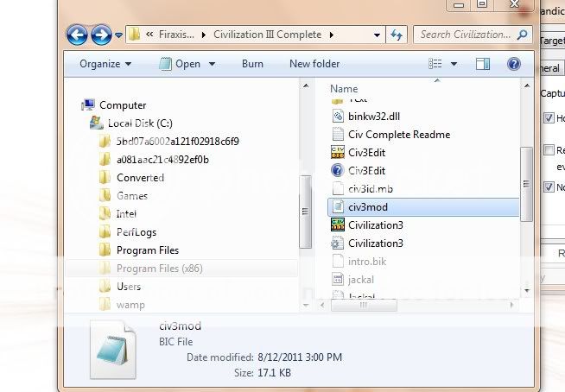Select Civ3Edit with the CIV application icon

point(366,153)
